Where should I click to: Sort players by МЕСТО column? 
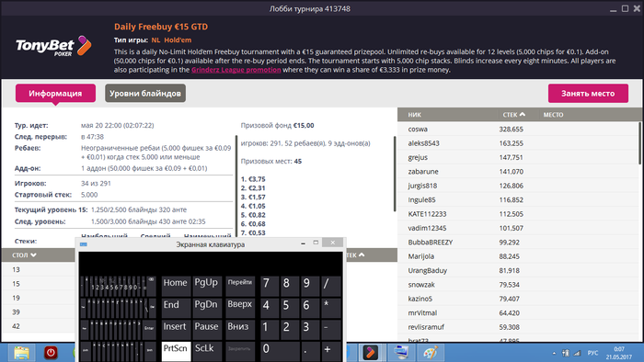click(x=553, y=115)
